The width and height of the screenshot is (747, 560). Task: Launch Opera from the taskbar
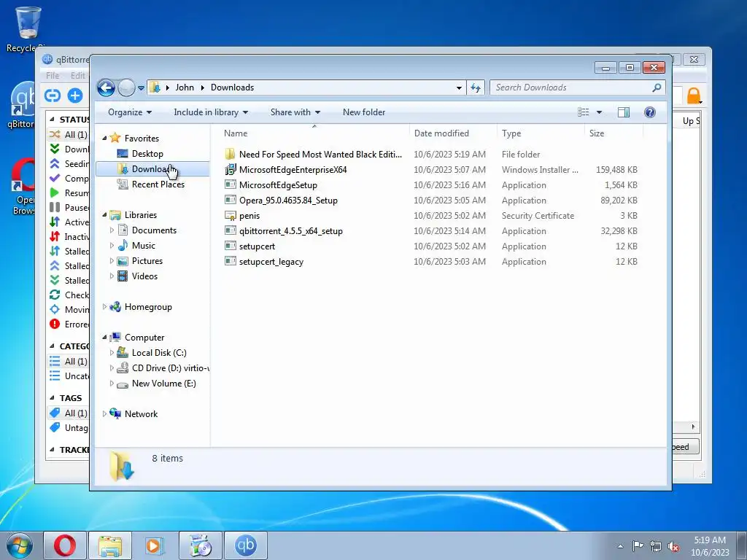click(x=65, y=545)
